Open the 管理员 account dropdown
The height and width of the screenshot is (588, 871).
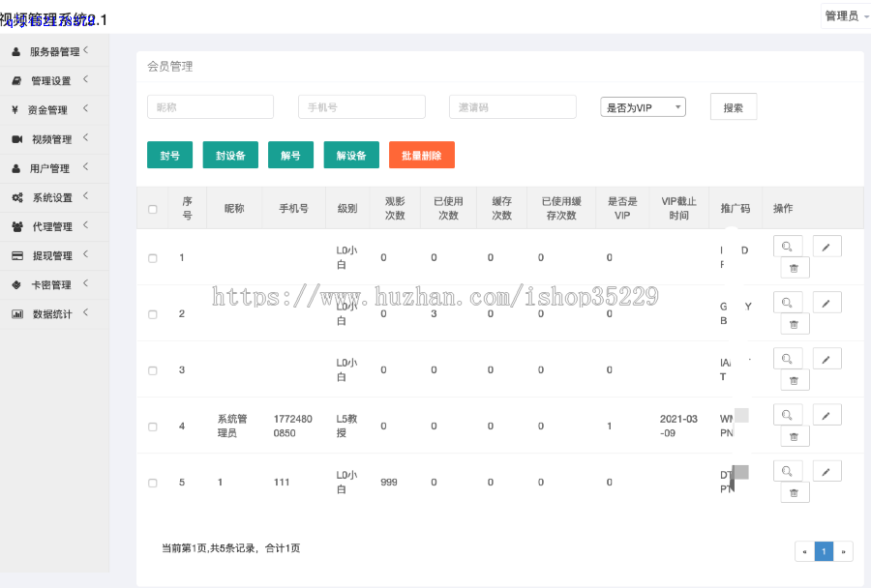point(844,15)
